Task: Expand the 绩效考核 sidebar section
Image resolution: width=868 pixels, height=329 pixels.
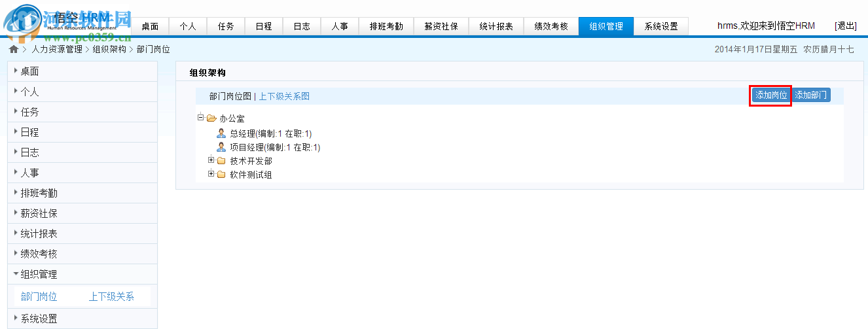Action: (x=82, y=254)
